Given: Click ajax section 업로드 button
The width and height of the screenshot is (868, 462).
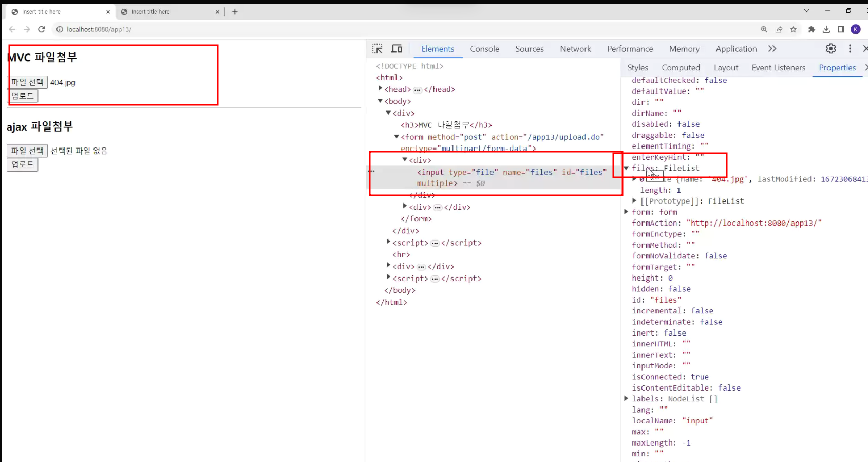Looking at the screenshot, I should pos(23,164).
